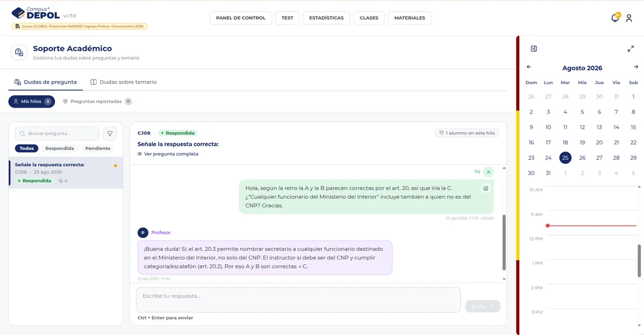
Task: Click the 2 PM time slot
Action: (x=592, y=296)
